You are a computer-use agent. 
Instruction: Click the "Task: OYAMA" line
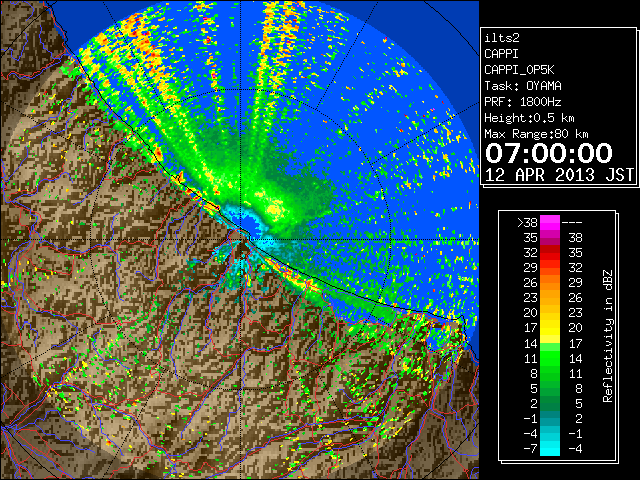pyautogui.click(x=523, y=86)
